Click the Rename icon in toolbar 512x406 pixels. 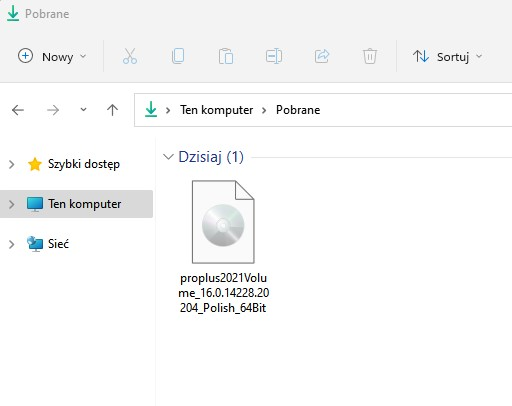click(274, 56)
